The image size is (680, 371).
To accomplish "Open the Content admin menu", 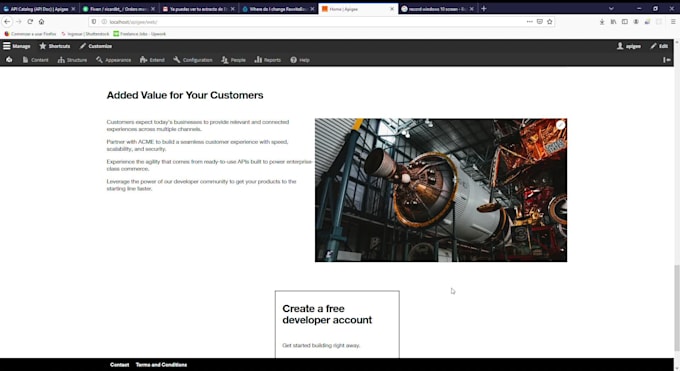I will [x=35, y=60].
